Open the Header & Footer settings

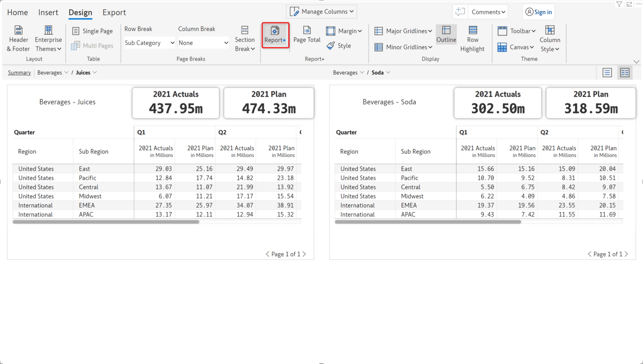[x=18, y=38]
